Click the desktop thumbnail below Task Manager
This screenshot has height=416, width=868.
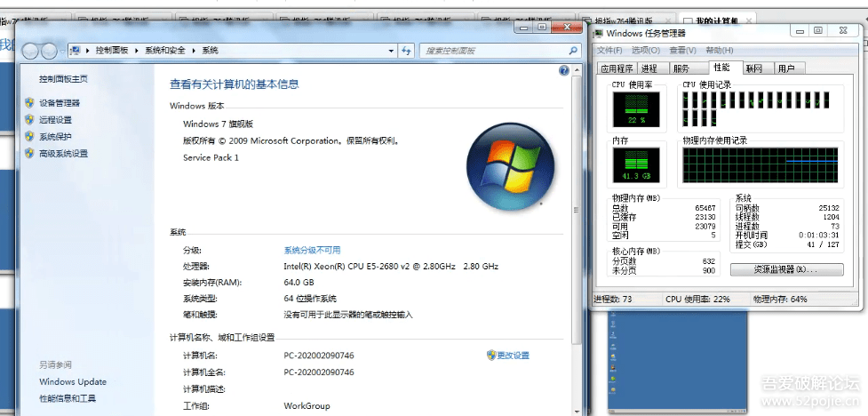click(x=677, y=361)
